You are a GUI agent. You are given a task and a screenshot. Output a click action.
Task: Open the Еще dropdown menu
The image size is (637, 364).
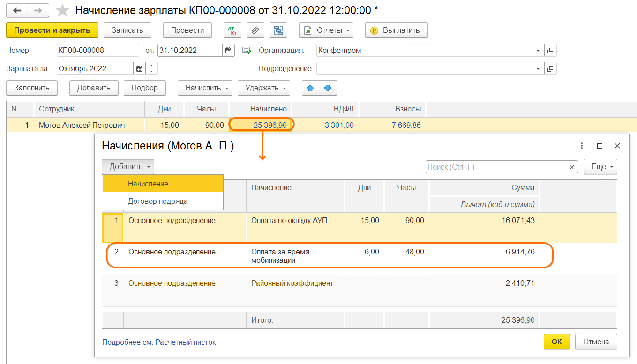600,167
